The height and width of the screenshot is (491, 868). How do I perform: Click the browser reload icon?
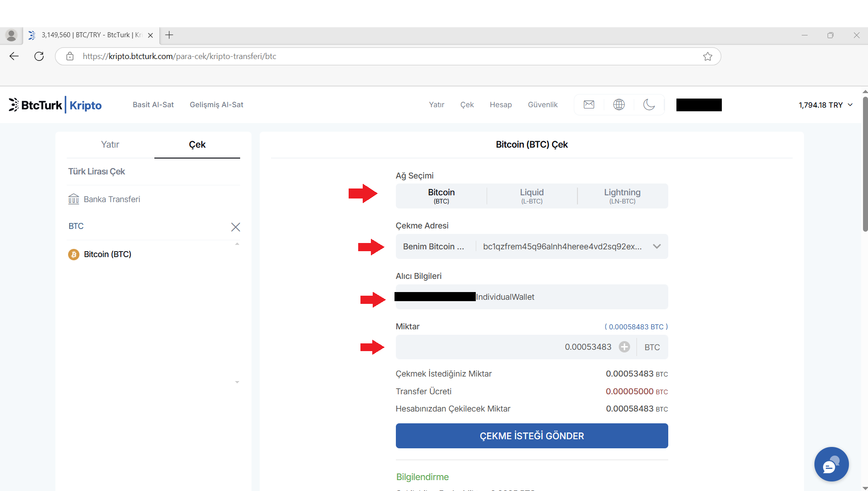tap(39, 56)
